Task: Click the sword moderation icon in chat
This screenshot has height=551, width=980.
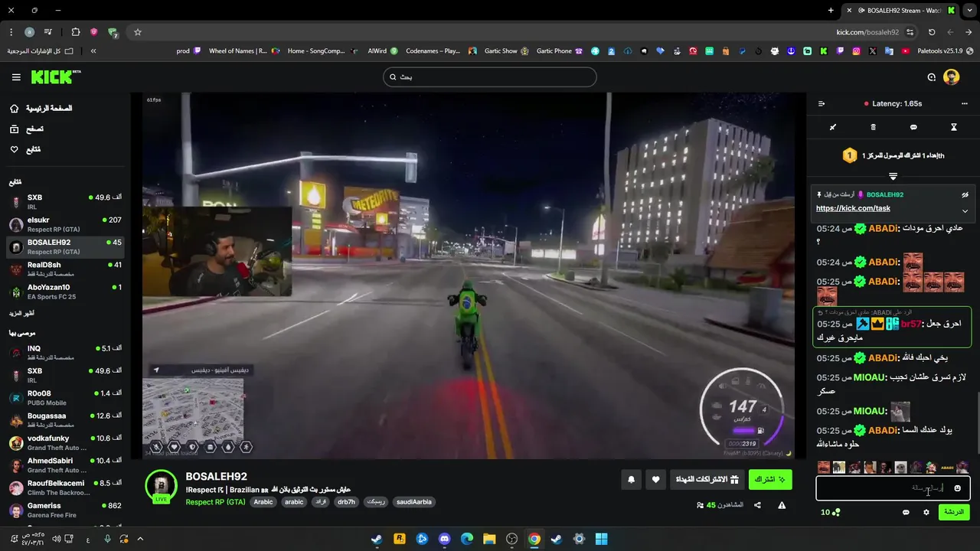Action: tap(833, 127)
